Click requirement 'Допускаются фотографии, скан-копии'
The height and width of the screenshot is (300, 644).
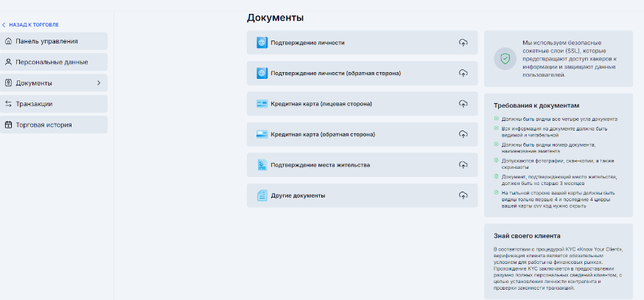pos(558,164)
